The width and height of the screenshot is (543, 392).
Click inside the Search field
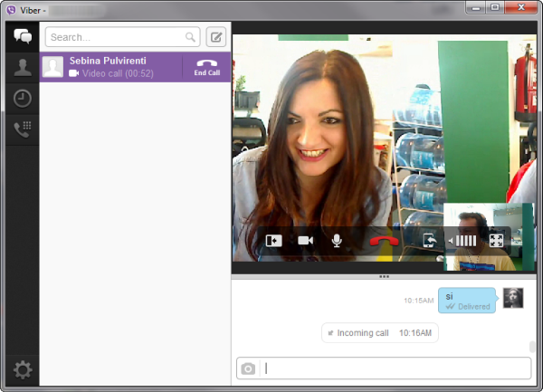[x=116, y=37]
